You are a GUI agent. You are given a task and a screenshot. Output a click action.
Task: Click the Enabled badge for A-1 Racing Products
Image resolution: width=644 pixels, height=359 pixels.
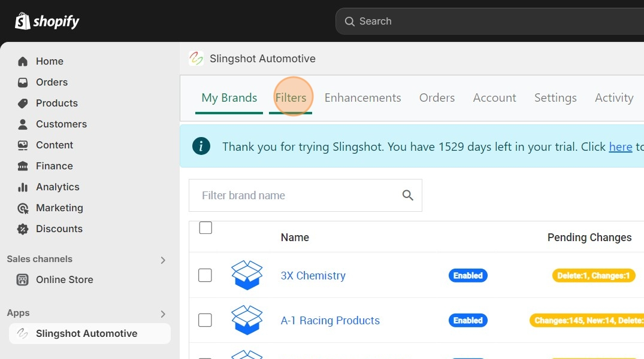[468, 320]
